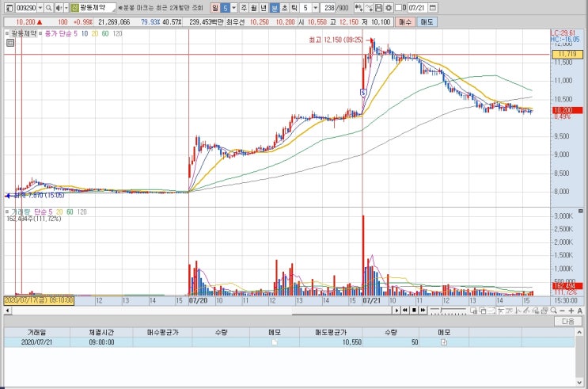Click the speaker sound icon
Screen dimensions: 588x389
click(x=59, y=7)
